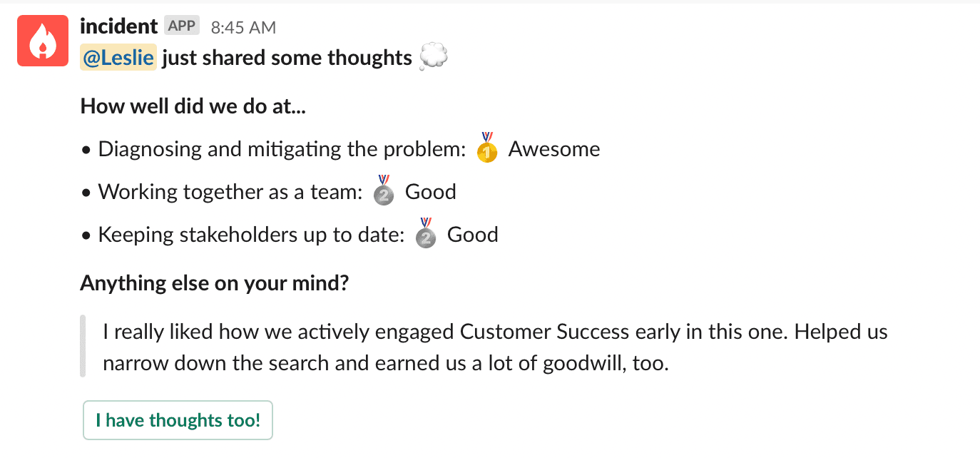Image resolution: width=980 pixels, height=458 pixels.
Task: Click the silver medal on the stakeholders line
Action: click(x=426, y=233)
